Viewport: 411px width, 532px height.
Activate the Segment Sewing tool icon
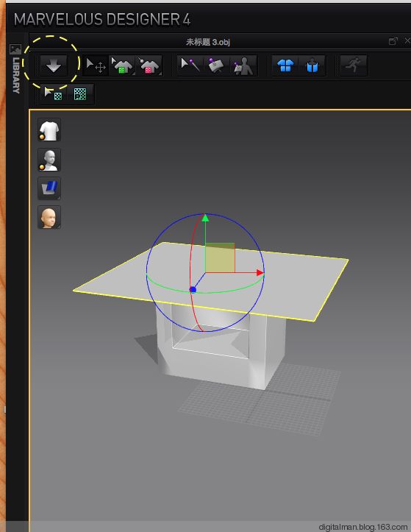pos(217,65)
